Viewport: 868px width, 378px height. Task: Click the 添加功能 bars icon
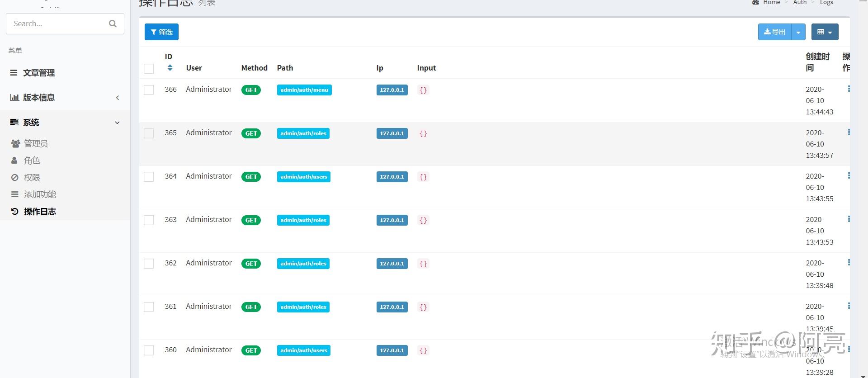(x=15, y=194)
